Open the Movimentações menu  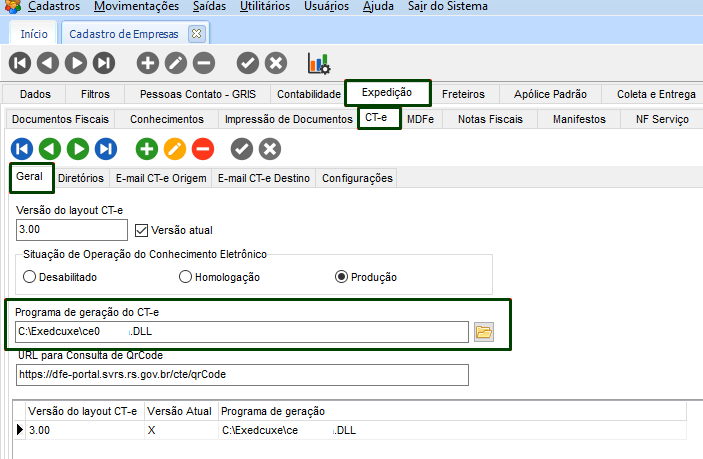[136, 6]
